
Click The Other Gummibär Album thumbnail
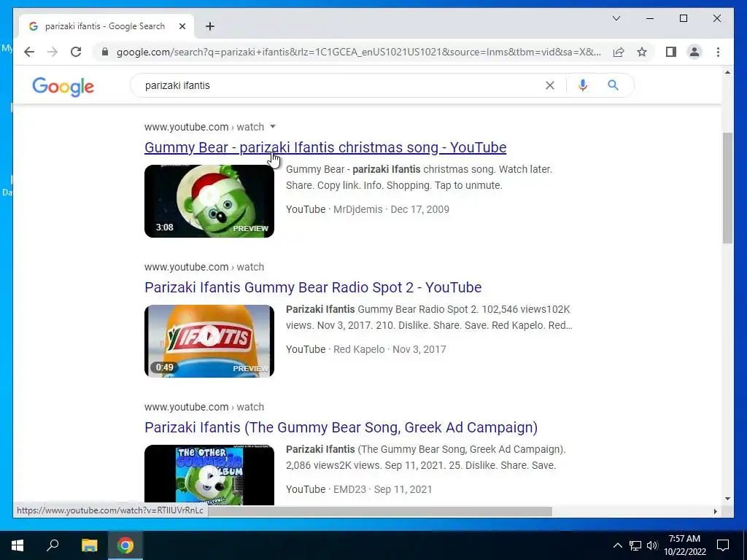209,475
